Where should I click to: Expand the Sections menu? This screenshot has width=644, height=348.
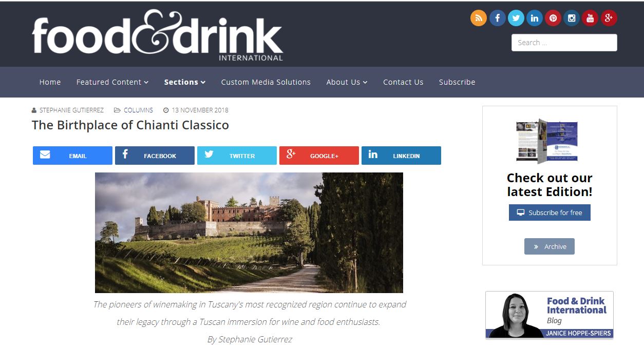[x=185, y=82]
